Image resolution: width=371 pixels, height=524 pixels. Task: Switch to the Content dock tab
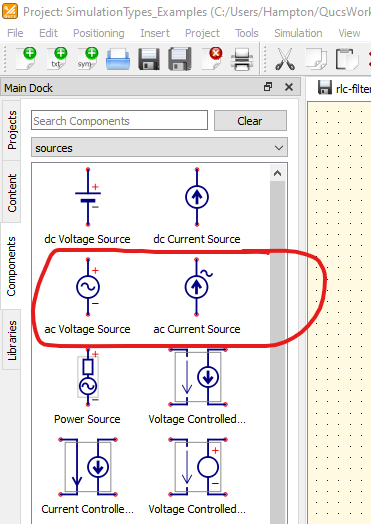[x=12, y=192]
